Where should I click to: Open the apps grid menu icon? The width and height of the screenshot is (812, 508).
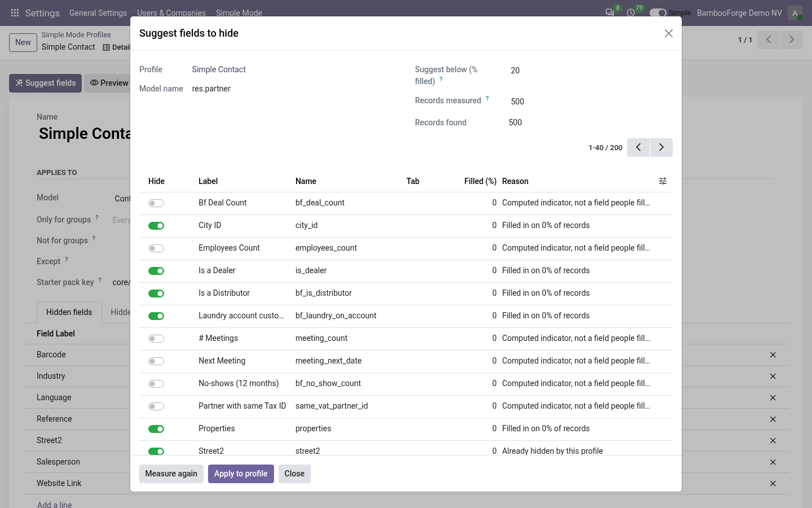click(15, 12)
